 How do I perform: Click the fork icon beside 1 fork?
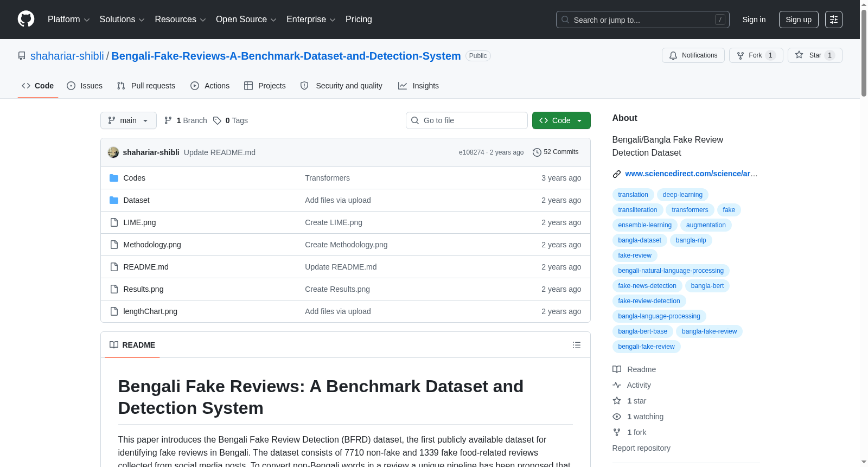617,432
